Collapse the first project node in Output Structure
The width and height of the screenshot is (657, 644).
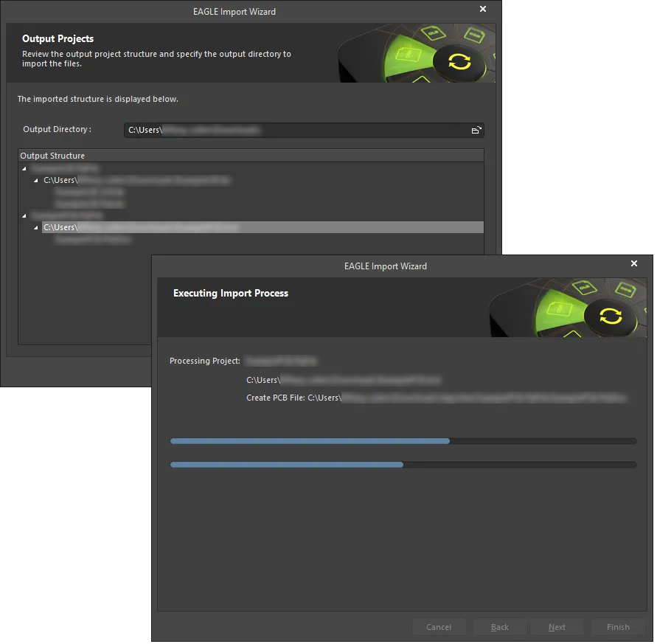24,168
